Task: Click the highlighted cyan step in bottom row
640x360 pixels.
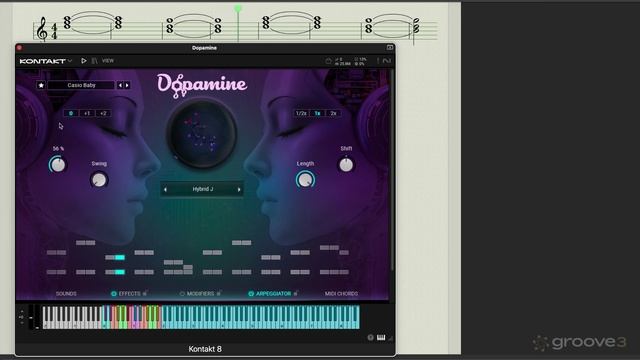Action: click(x=120, y=272)
